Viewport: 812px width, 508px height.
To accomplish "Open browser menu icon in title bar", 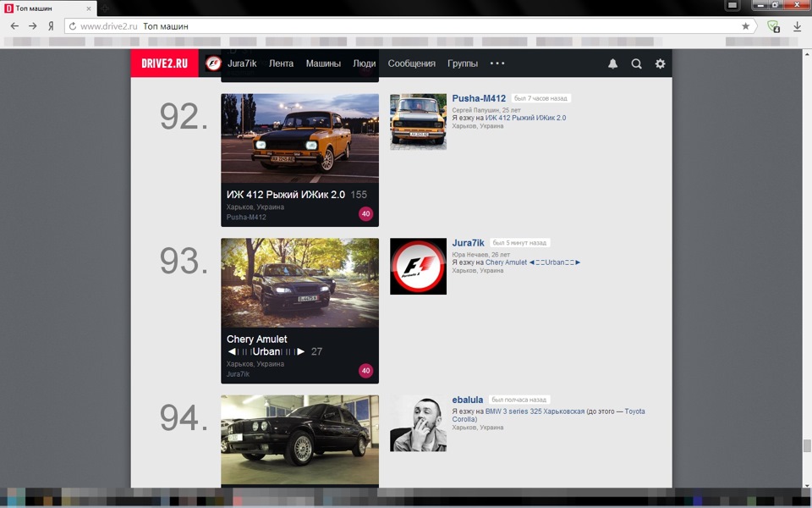I will [732, 5].
